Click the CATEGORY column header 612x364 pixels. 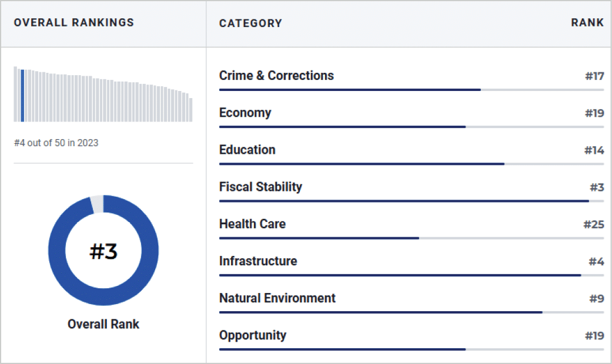click(250, 23)
